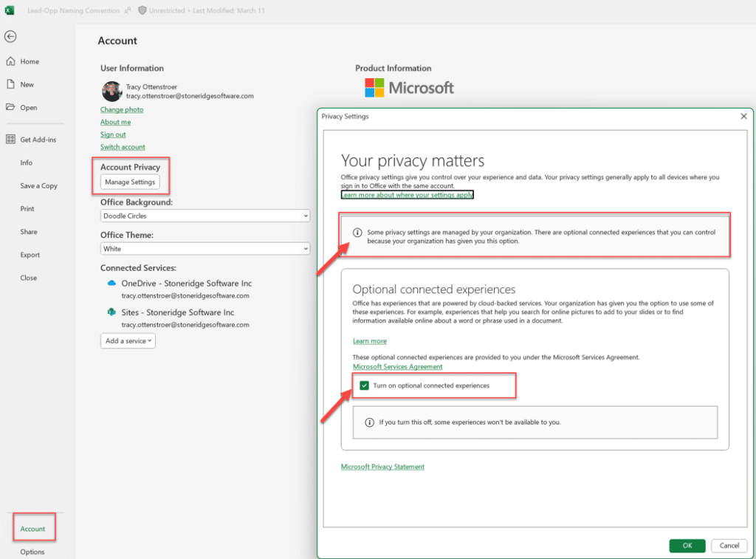The width and height of the screenshot is (756, 559).
Task: Uncheck Turn on optional connected experiences
Action: pos(364,385)
